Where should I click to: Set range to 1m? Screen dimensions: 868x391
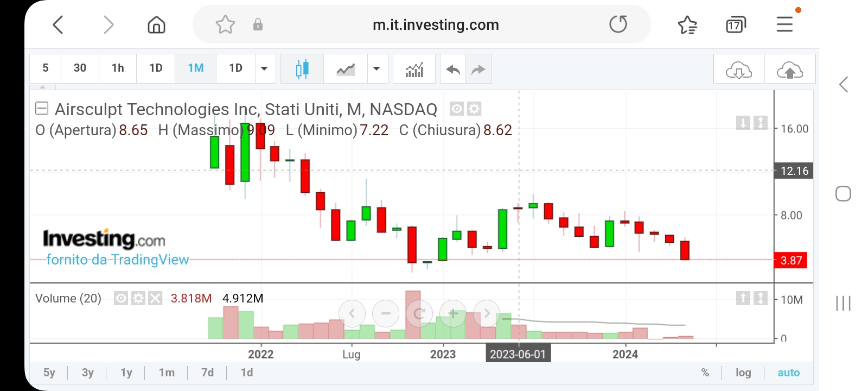(x=167, y=373)
